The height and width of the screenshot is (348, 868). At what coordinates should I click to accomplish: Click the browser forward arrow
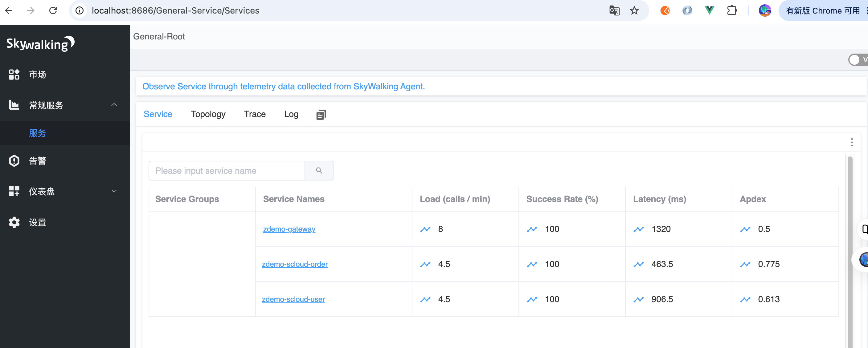pyautogui.click(x=31, y=10)
